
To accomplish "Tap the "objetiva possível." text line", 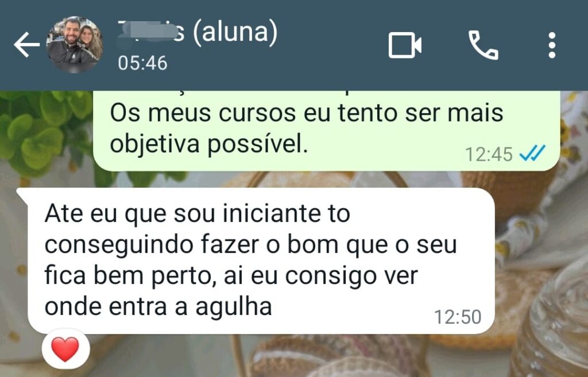I will (x=209, y=143).
